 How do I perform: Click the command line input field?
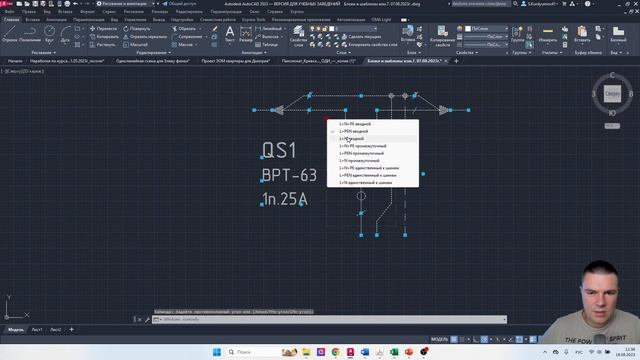click(x=330, y=319)
